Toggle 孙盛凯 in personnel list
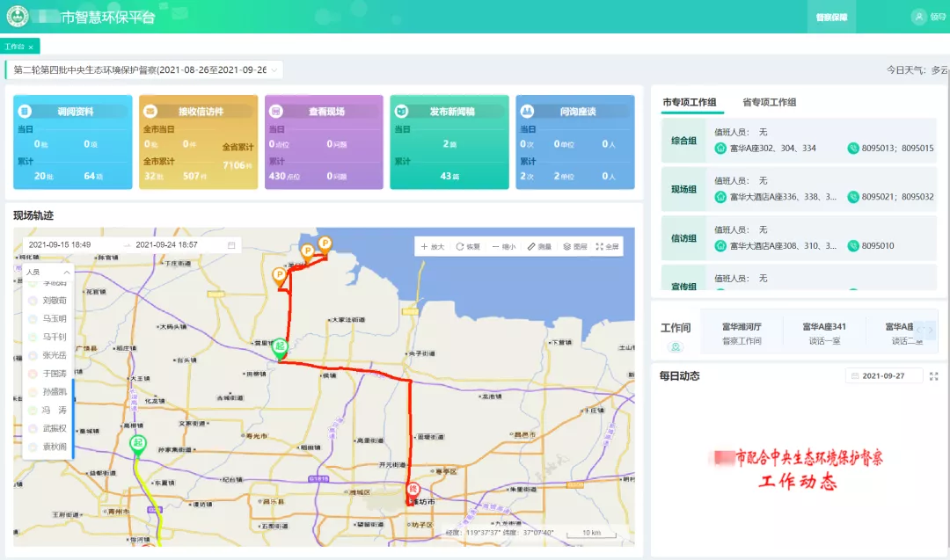The image size is (950, 560). [47, 392]
